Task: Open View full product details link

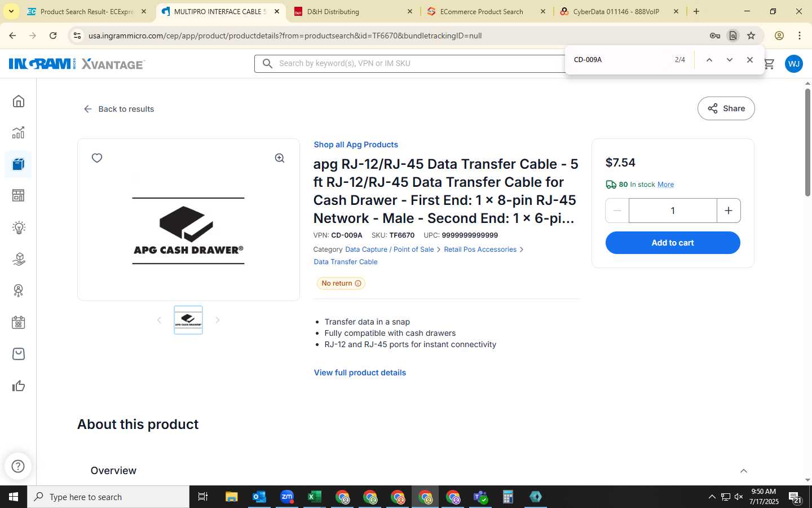Action: (360, 373)
